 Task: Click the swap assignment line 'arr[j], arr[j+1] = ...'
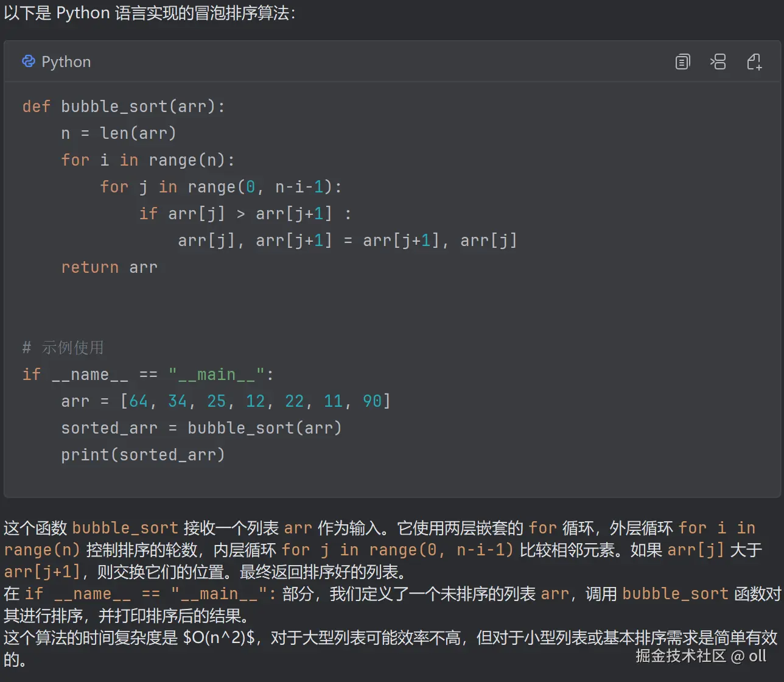348,241
